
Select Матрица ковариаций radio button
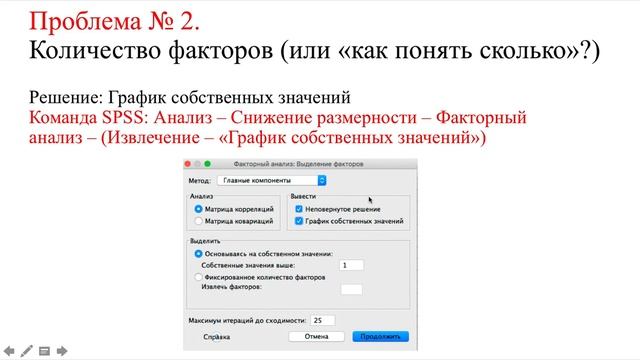click(x=198, y=221)
